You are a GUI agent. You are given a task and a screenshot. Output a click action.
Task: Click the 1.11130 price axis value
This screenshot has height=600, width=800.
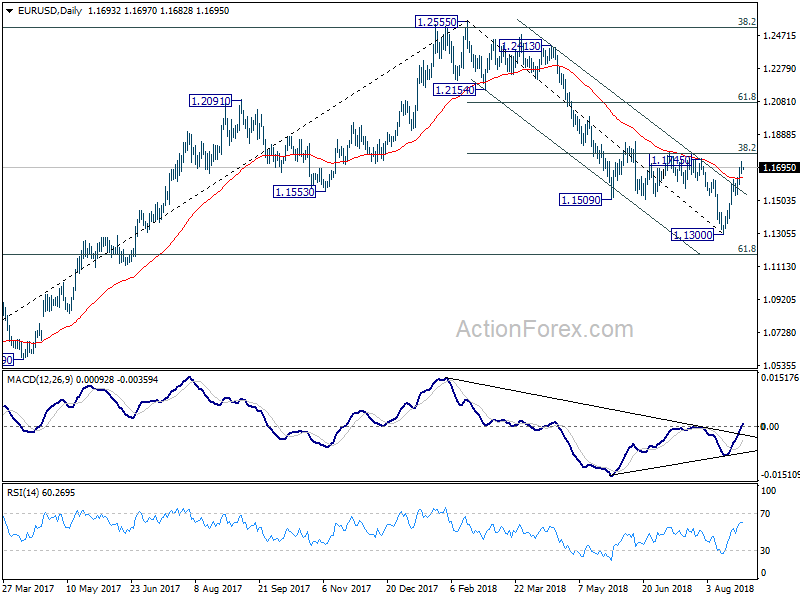pyautogui.click(x=780, y=267)
